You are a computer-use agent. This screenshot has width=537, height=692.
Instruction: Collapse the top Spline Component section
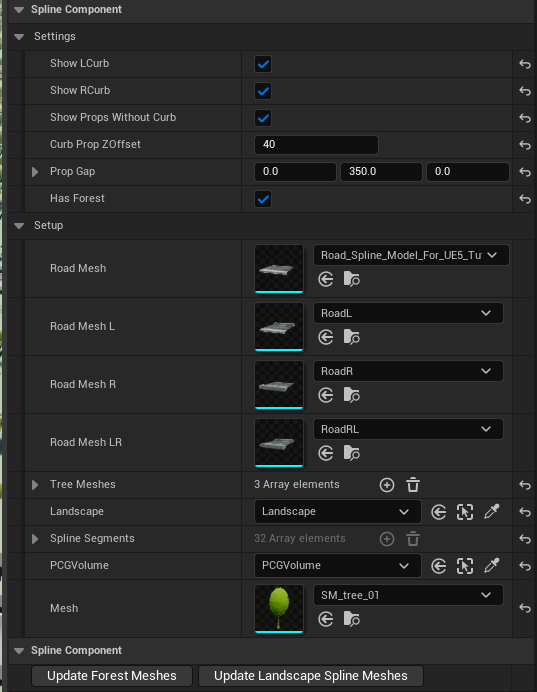[19, 10]
